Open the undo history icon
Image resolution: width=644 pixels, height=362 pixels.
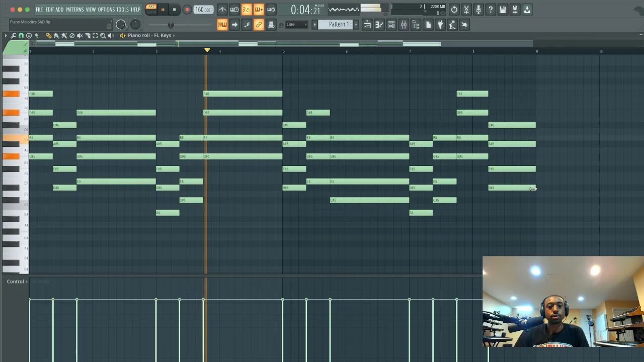(x=454, y=10)
